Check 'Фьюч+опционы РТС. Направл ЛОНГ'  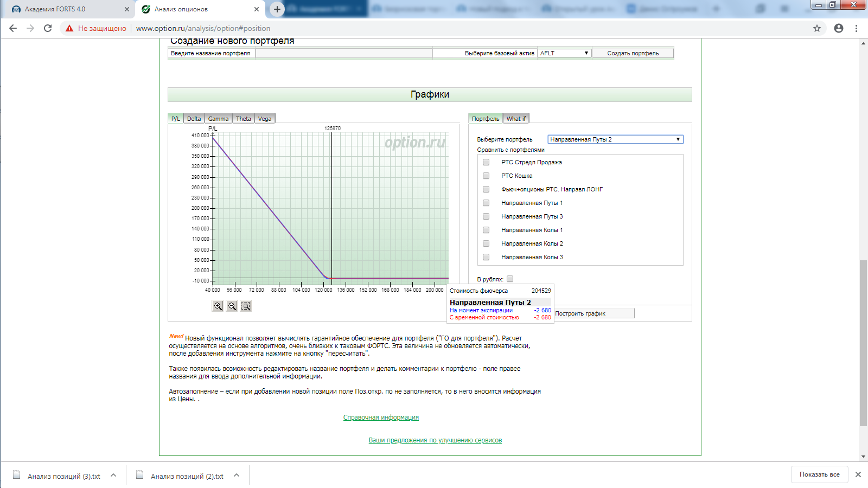tap(486, 189)
